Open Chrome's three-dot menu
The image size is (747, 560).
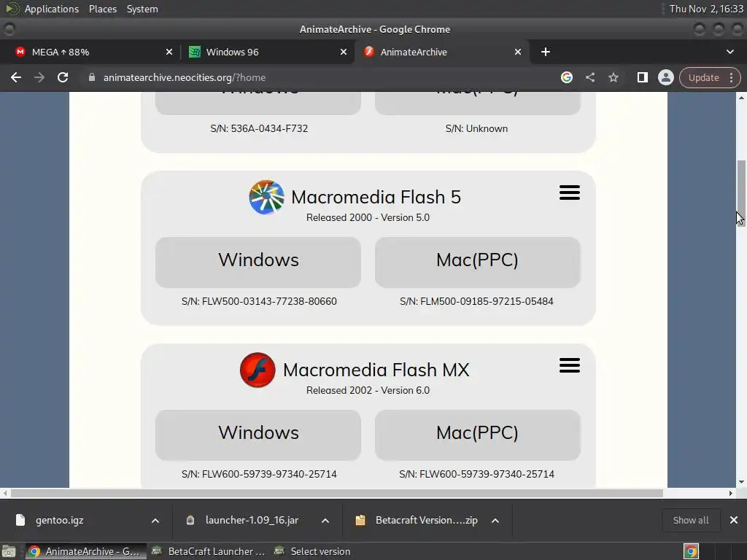pos(731,77)
